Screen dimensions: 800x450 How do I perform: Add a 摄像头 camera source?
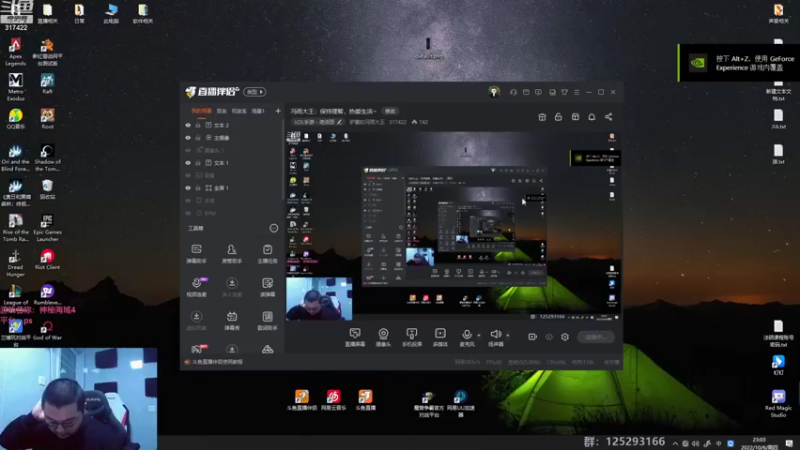pyautogui.click(x=383, y=337)
